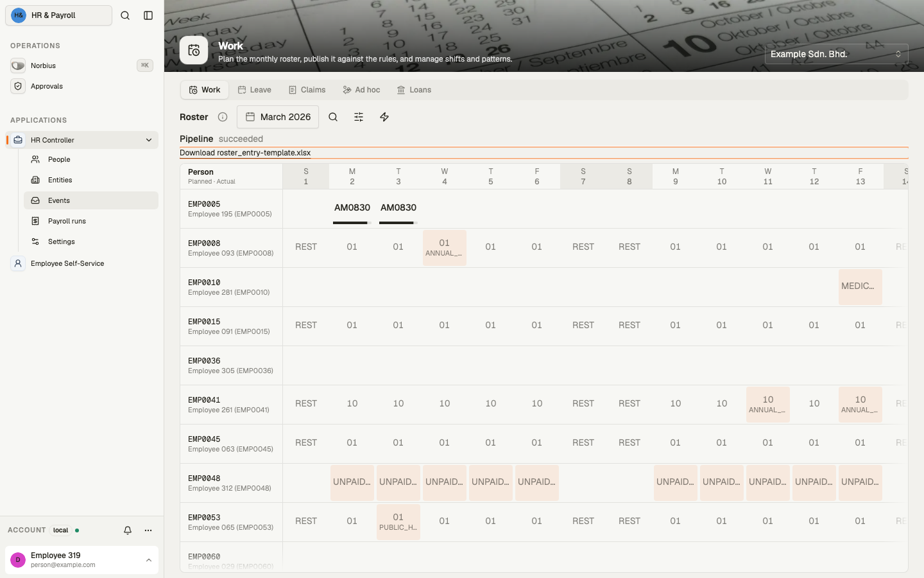This screenshot has height=578, width=924.
Task: Click the local environment badge
Action: coord(61,530)
